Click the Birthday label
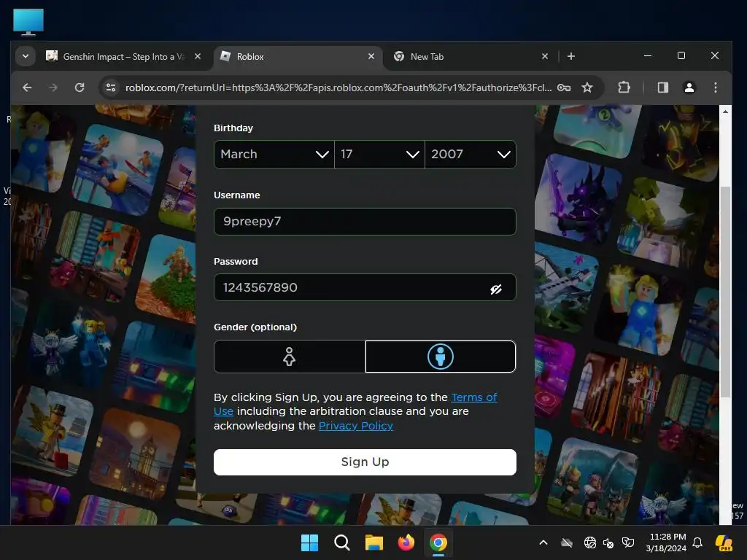The height and width of the screenshot is (560, 747). (x=233, y=128)
